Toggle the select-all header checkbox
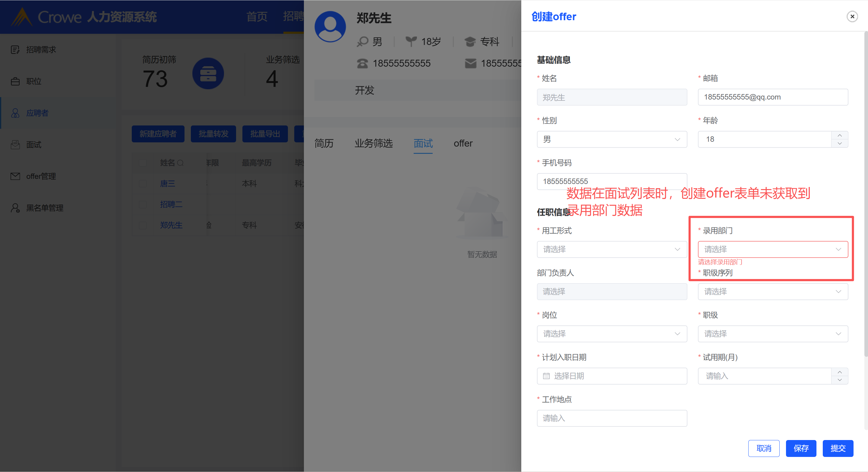Screen dimensions: 868x472 [x=143, y=163]
